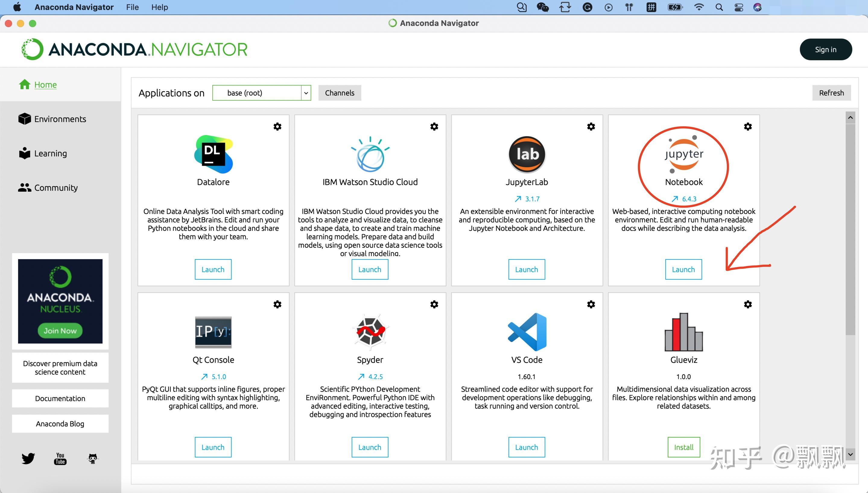The width and height of the screenshot is (868, 493).
Task: Click the Jupyter Notebook logo
Action: 684,154
